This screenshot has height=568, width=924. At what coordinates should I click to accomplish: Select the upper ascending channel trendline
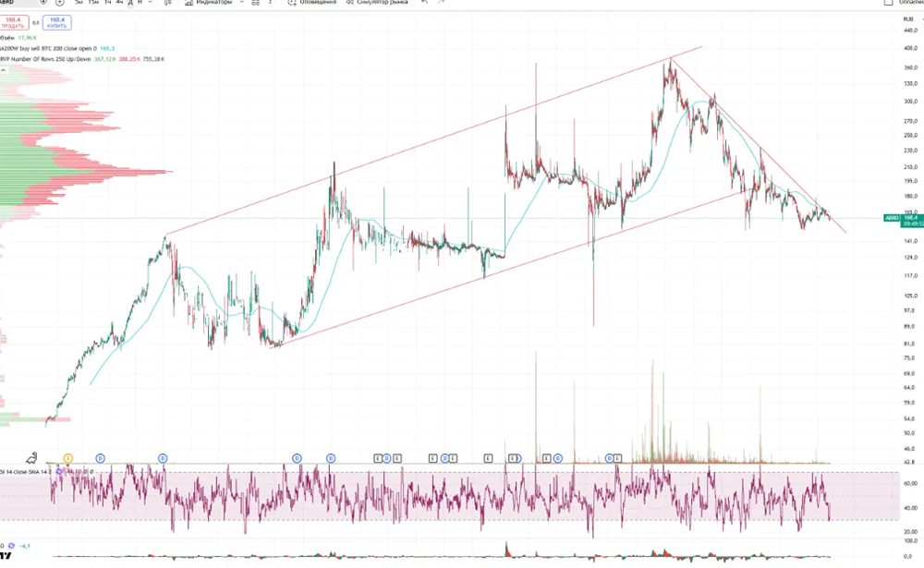pyautogui.click(x=433, y=141)
